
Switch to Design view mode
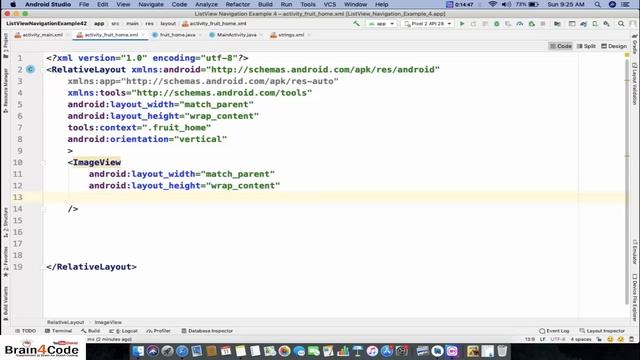click(x=614, y=46)
